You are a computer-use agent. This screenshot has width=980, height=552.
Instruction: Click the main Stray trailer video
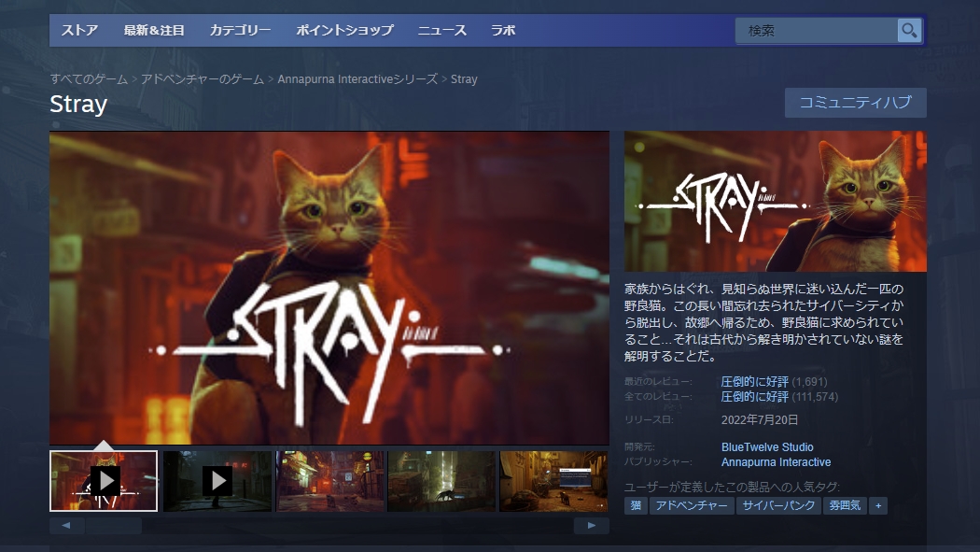(329, 288)
